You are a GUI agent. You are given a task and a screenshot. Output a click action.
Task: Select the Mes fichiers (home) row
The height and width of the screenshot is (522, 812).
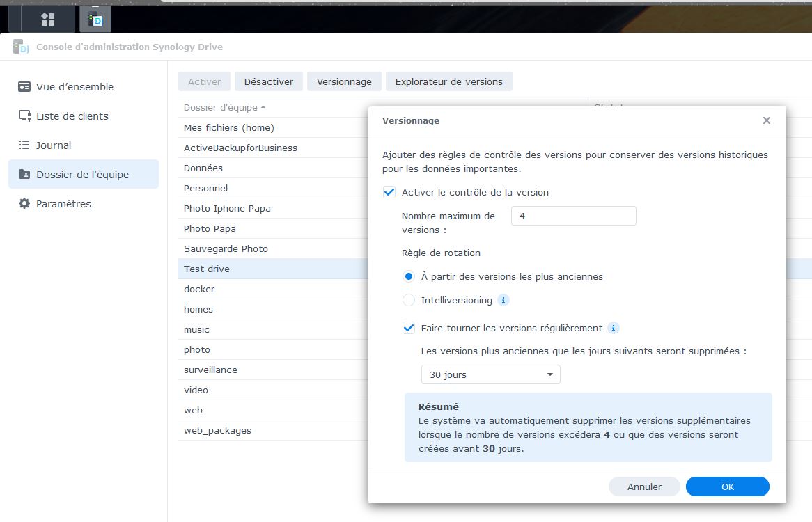[x=274, y=128]
